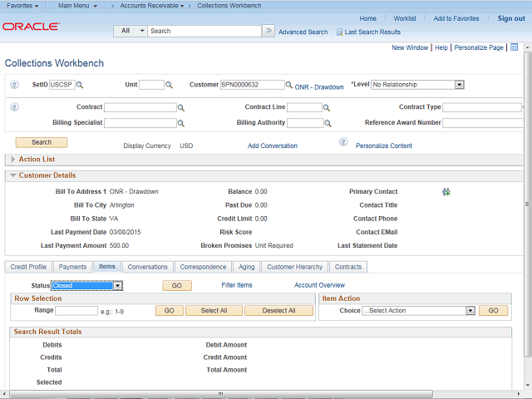This screenshot has height=399, width=532.
Task: Switch to the Conversations tab
Action: pos(148,267)
